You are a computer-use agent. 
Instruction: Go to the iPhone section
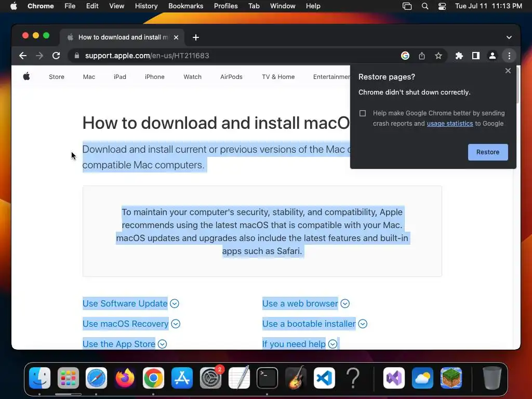(x=155, y=77)
